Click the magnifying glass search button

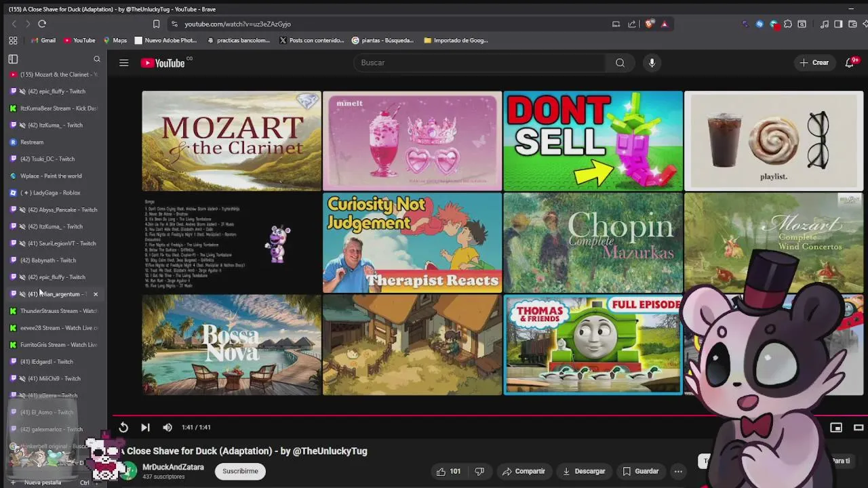620,62
